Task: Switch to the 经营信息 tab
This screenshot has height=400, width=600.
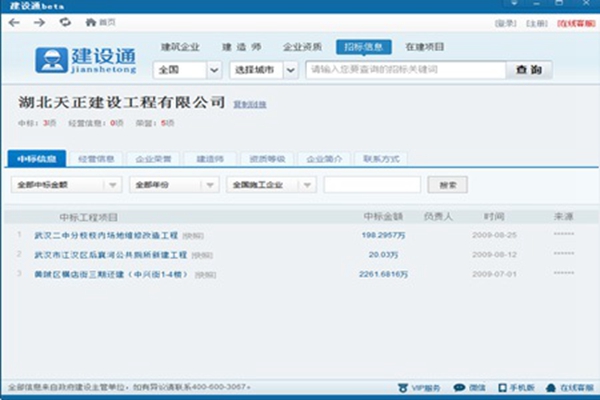Action: coord(96,159)
